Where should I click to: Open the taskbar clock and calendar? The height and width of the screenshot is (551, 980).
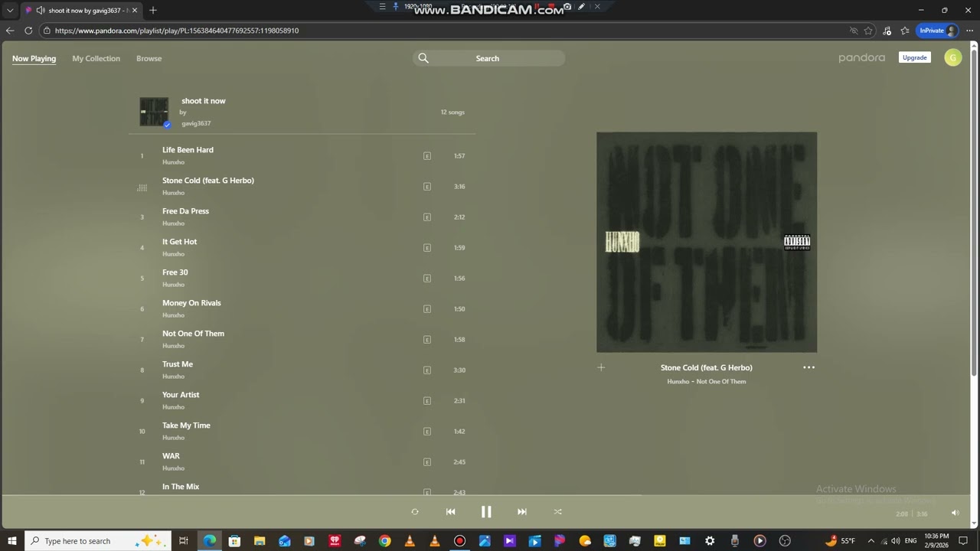click(x=936, y=541)
